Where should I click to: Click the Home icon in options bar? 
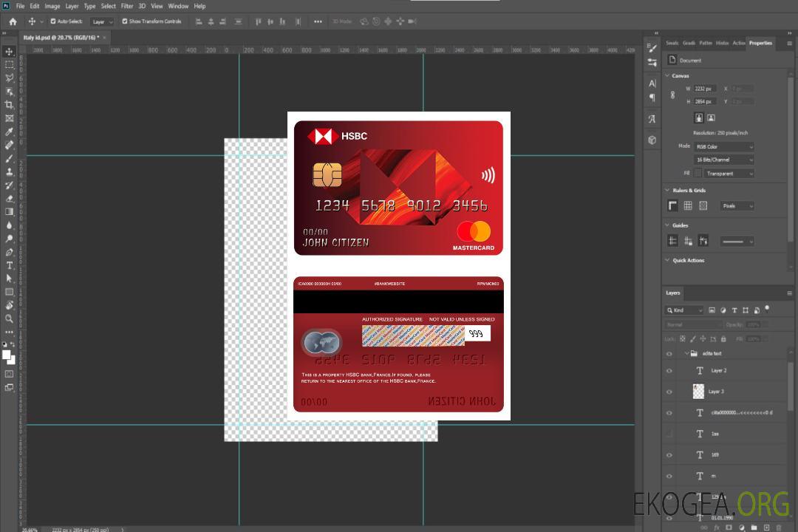coord(13,21)
